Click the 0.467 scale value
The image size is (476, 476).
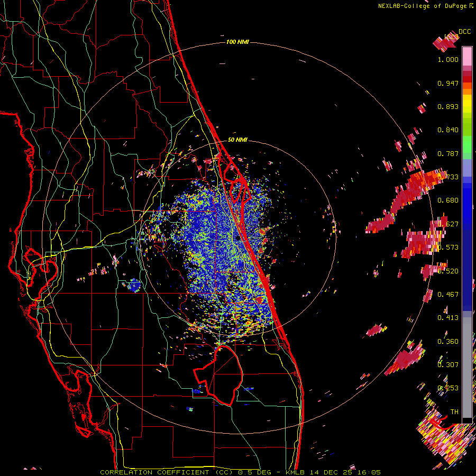(448, 295)
